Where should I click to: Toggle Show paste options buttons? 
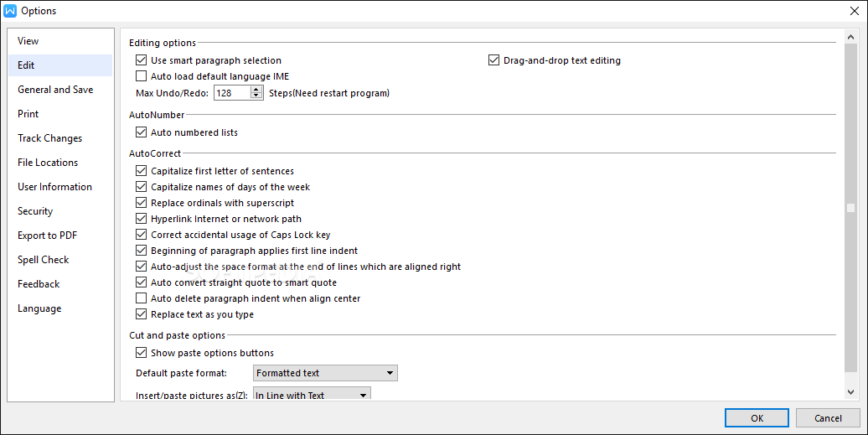click(x=141, y=353)
